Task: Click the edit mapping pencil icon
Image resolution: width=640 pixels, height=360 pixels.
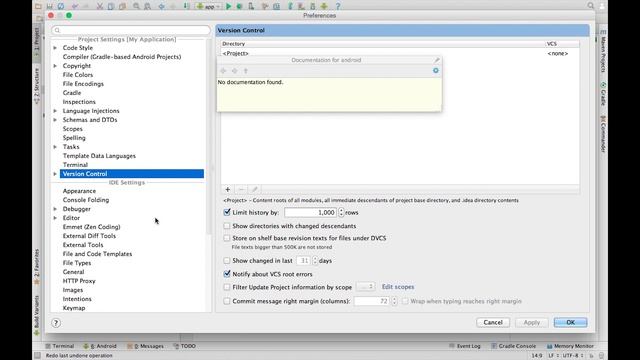Action: click(255, 189)
